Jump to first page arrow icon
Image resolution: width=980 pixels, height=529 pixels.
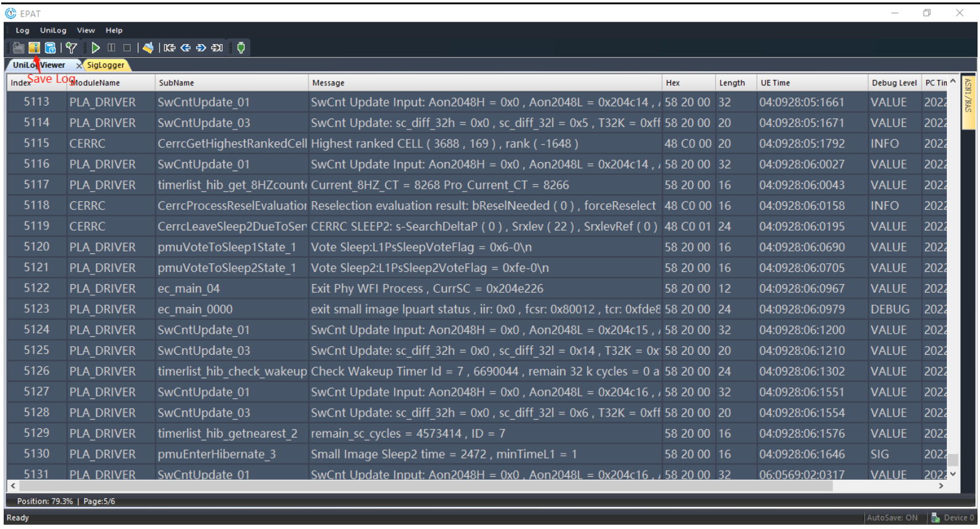coord(170,48)
